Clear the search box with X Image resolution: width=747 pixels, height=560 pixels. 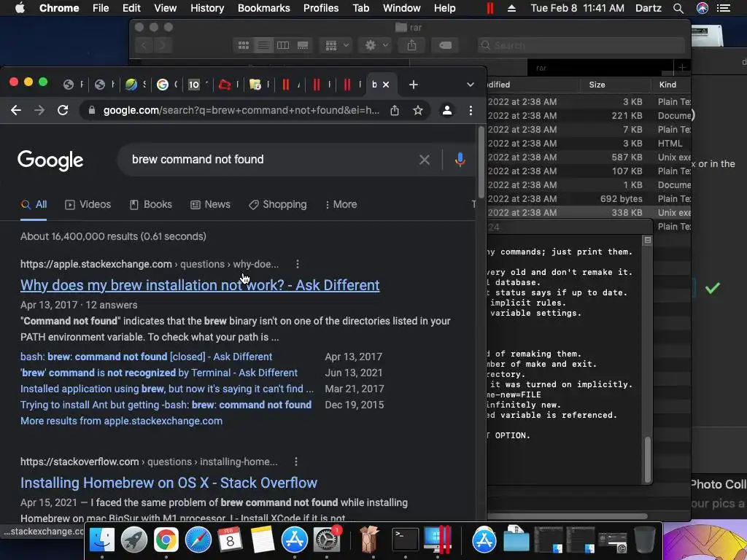pyautogui.click(x=424, y=160)
